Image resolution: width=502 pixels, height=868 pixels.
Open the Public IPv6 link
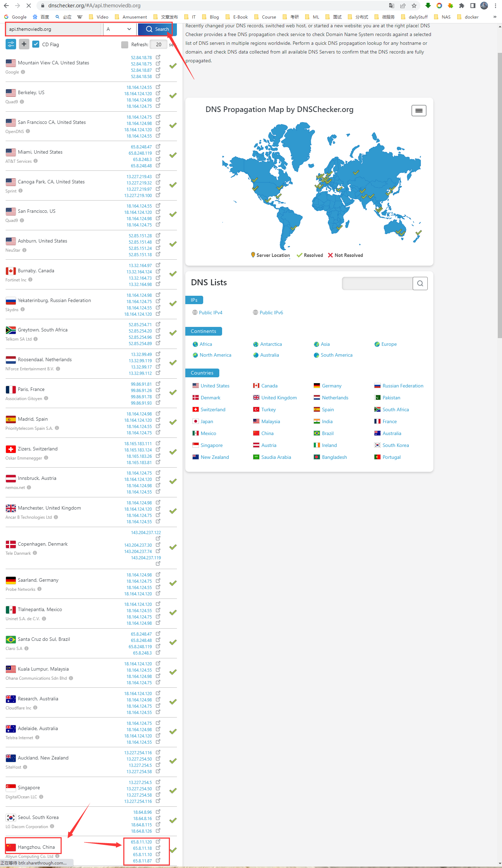point(271,313)
